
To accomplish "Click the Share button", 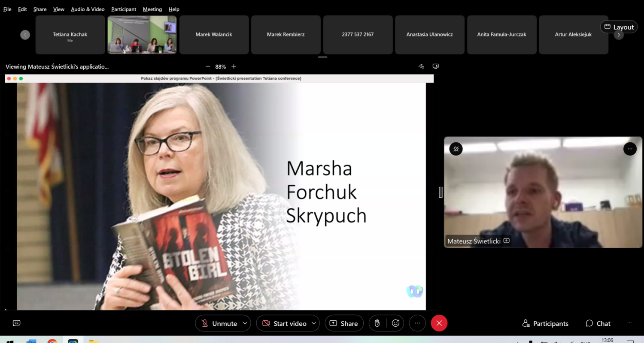I will 344,323.
